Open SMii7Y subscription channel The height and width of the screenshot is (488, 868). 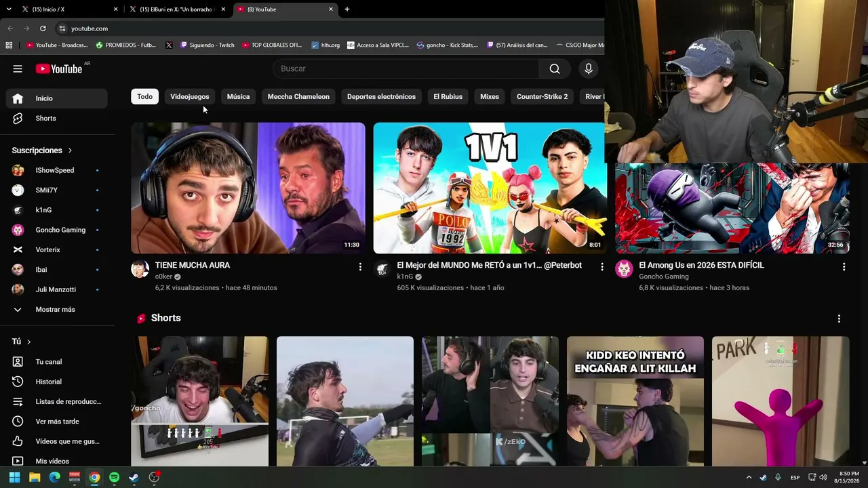coord(57,190)
